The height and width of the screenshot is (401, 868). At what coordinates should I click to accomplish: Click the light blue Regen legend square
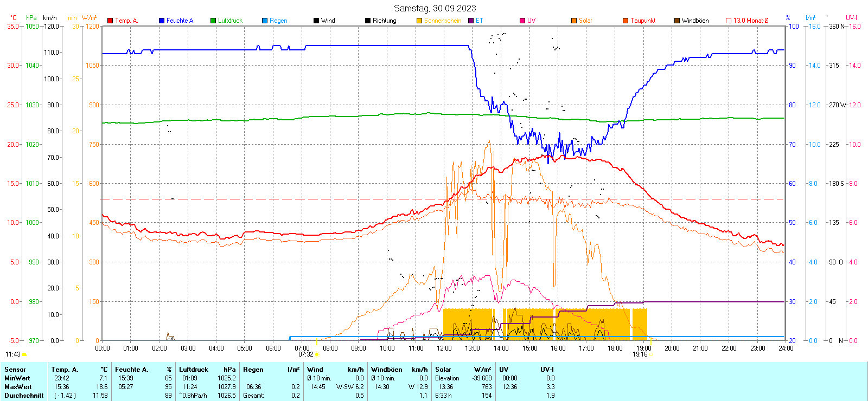click(265, 21)
